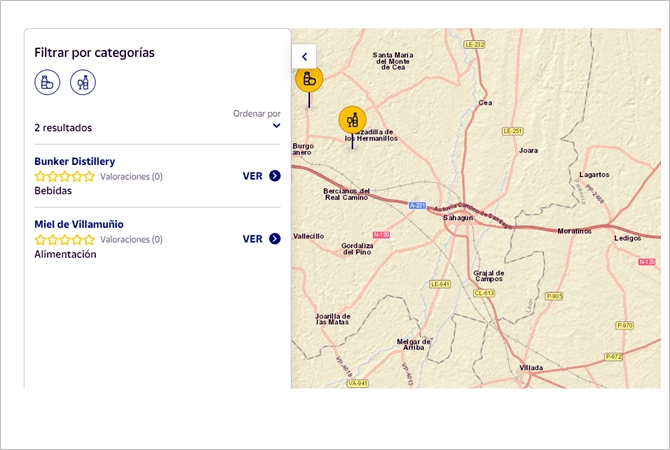Click Valoraciones (0) under Bunker Distillery
This screenshot has width=670, height=450.
point(132,176)
